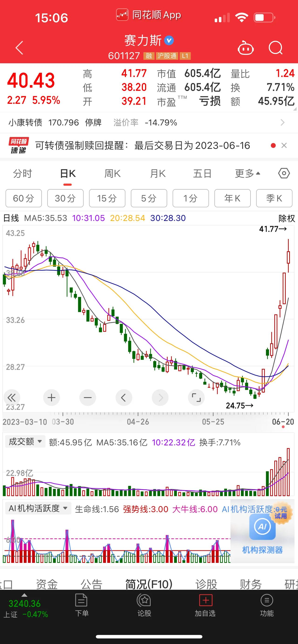Select 60分 period button
298x644 pixels.
coord(24,198)
